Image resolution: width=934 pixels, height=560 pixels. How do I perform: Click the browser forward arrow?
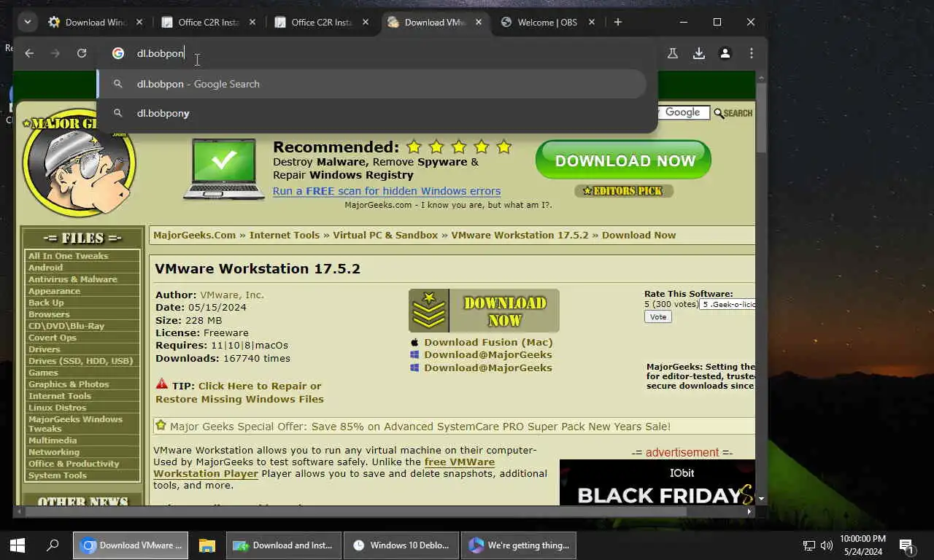[x=55, y=53]
